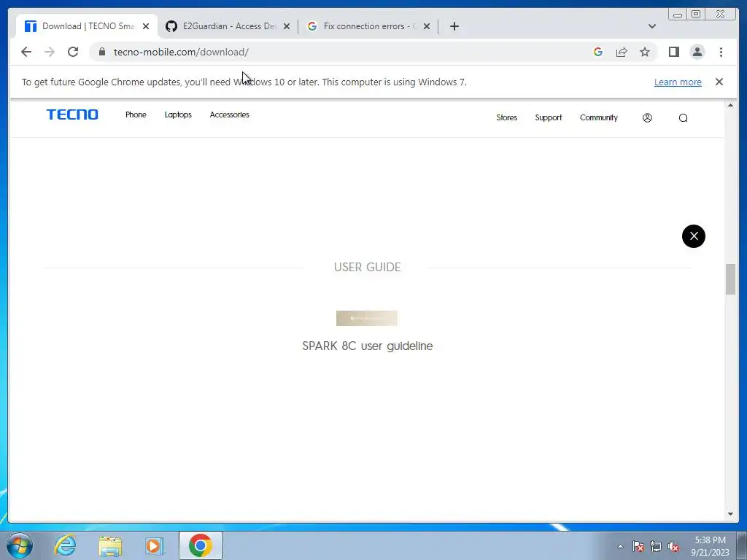Open Learn more link about updates
Image resolution: width=747 pixels, height=560 pixels.
[x=678, y=82]
